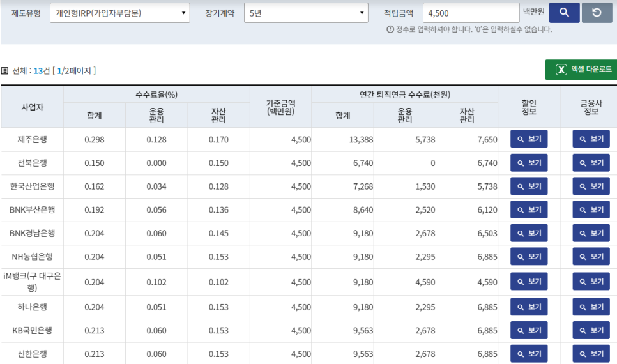View 금융사정보 for BNK부산은행
The image size is (617, 364).
(591, 209)
